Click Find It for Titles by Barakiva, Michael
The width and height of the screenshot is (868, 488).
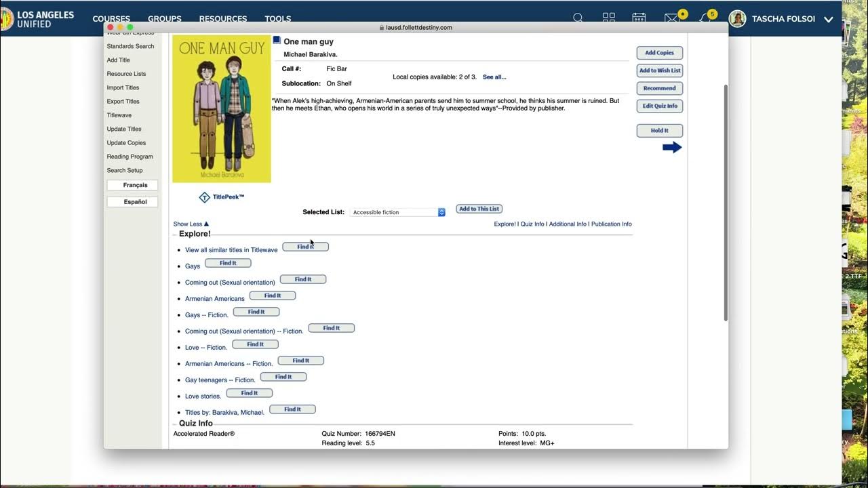(292, 409)
